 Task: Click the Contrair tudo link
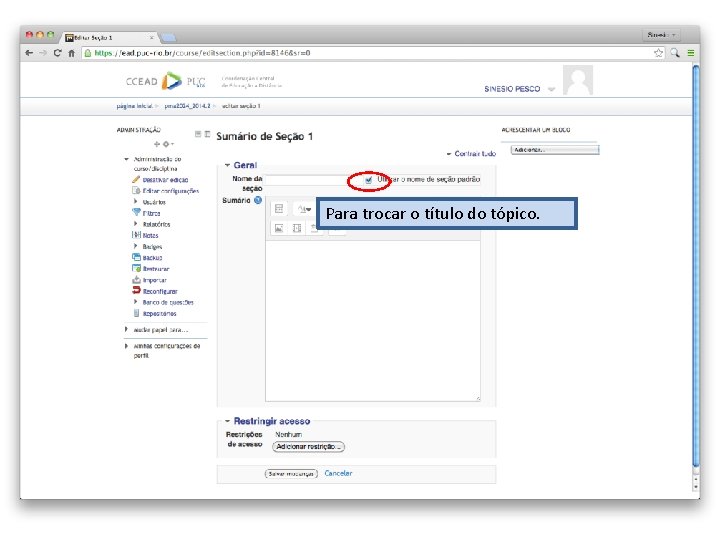click(x=475, y=154)
